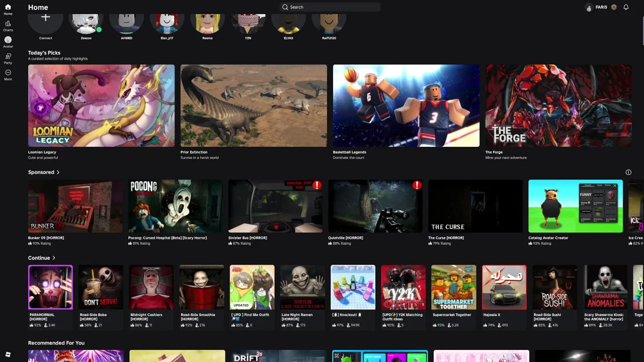This screenshot has width=644, height=362.
Task: Continue playing Hajwala X
Action: (504, 287)
